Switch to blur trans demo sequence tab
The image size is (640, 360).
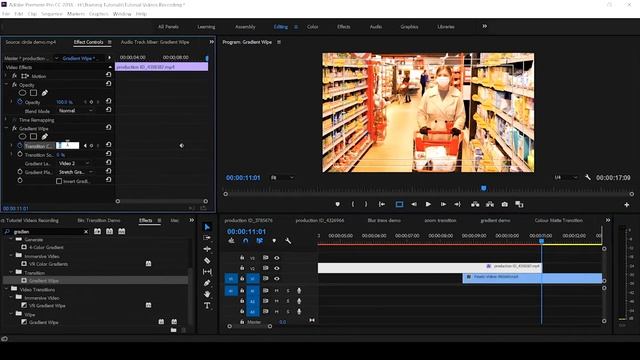pos(384,220)
